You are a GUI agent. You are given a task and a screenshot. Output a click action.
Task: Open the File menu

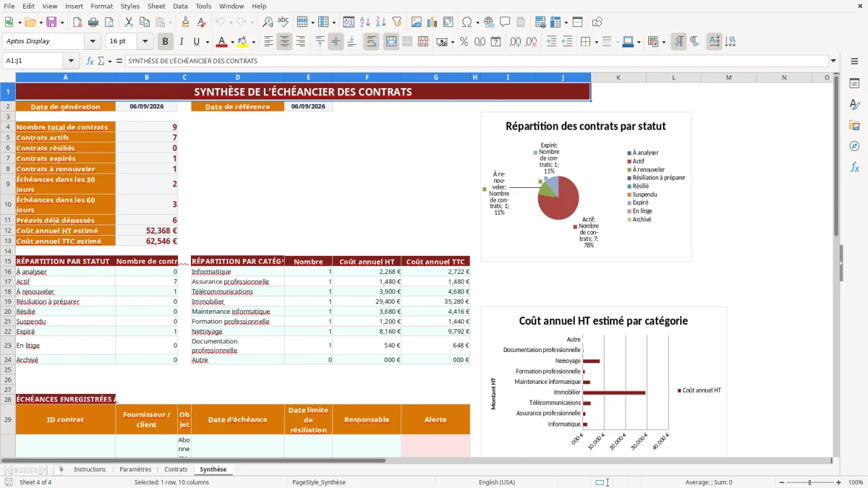9,6
